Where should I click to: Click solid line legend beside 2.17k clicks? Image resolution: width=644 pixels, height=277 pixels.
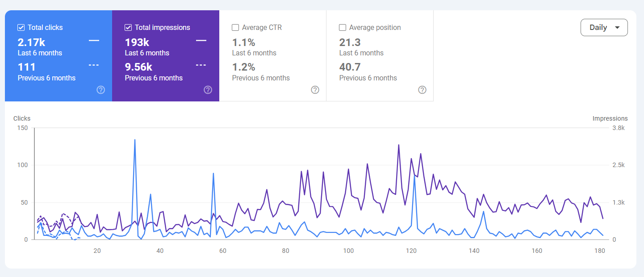pyautogui.click(x=94, y=41)
